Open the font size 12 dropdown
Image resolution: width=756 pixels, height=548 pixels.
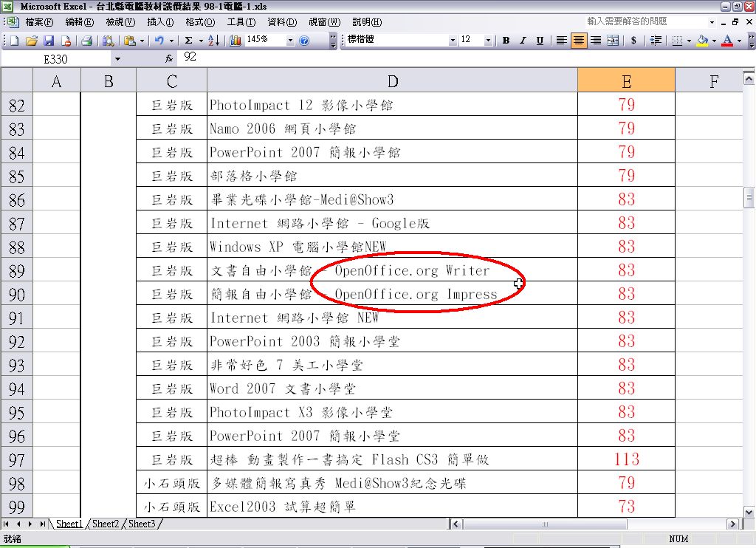[489, 41]
